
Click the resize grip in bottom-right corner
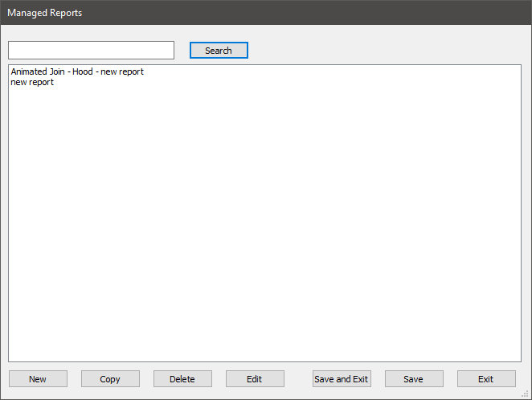(526, 394)
